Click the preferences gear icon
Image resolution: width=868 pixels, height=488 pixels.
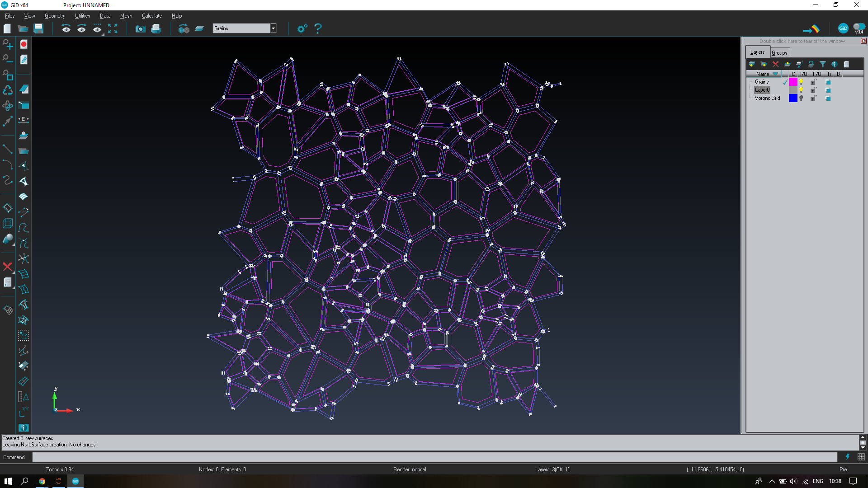point(302,28)
